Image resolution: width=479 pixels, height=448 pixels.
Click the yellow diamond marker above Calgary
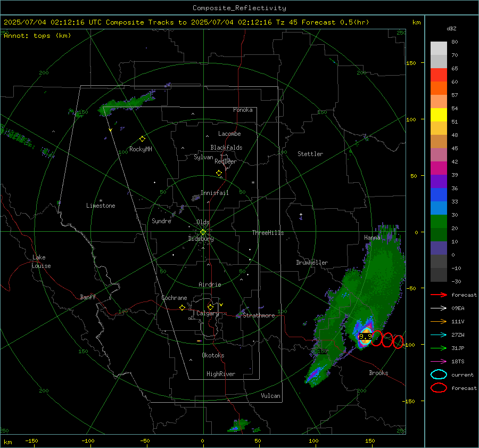coord(210,307)
